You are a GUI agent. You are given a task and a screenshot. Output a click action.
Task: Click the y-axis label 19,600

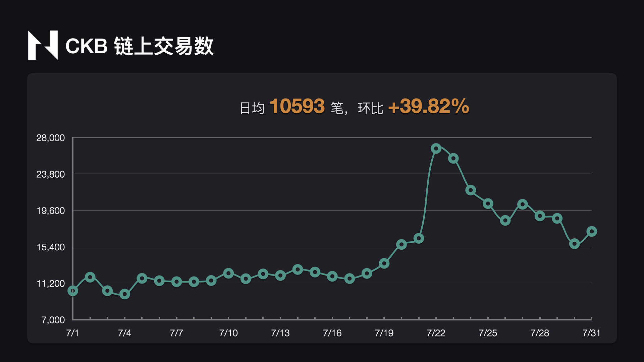pos(51,211)
